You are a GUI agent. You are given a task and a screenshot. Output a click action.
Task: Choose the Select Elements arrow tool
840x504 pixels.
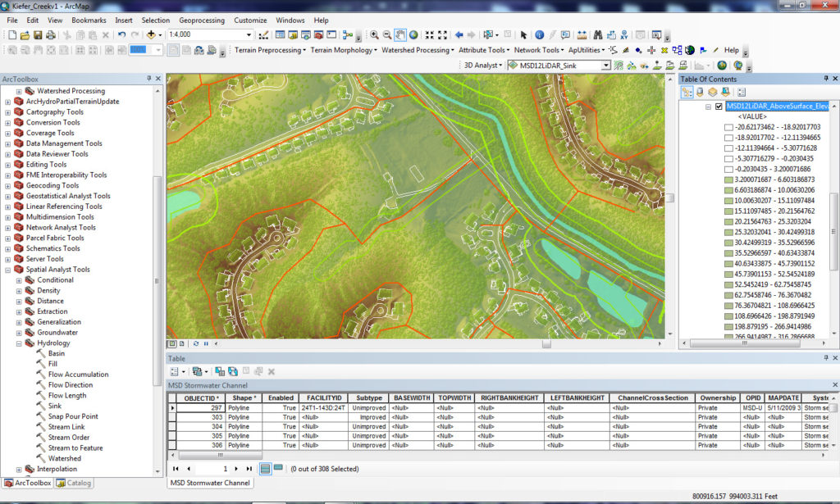pos(523,34)
